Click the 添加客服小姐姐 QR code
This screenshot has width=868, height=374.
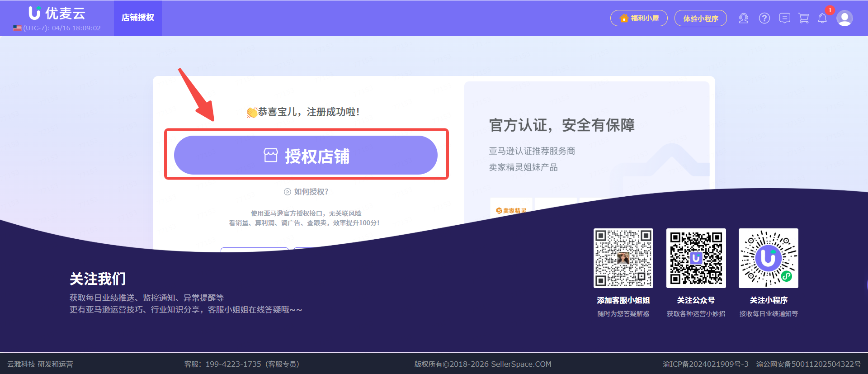[623, 258]
